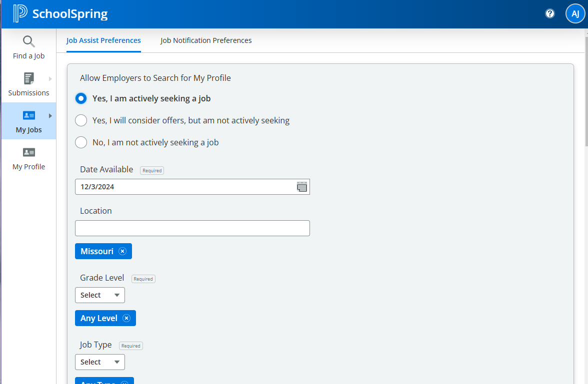Open the calendar icon on Date Available
Image resolution: width=588 pixels, height=384 pixels.
301,186
